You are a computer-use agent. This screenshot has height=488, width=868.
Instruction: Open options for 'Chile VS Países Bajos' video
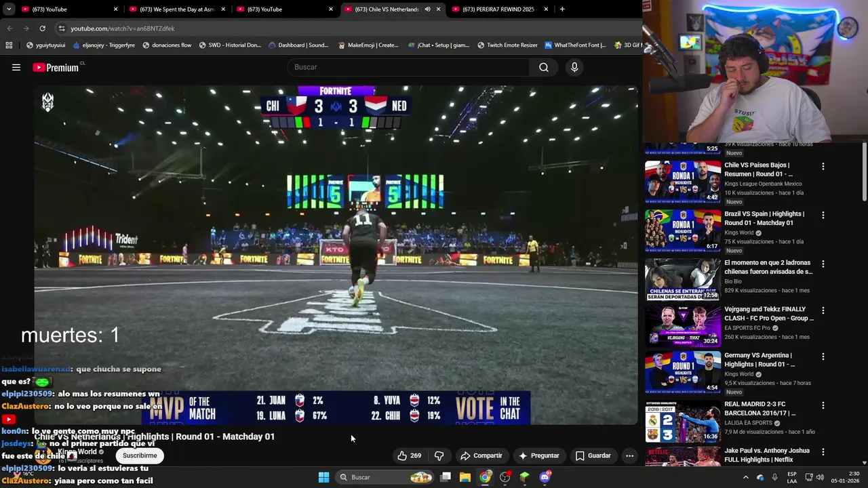pos(823,166)
